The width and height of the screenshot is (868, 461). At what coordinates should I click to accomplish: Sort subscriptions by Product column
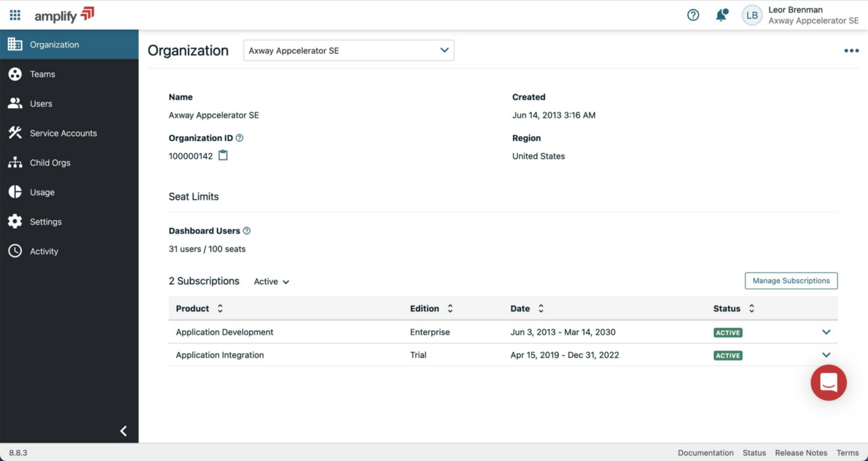coord(220,308)
